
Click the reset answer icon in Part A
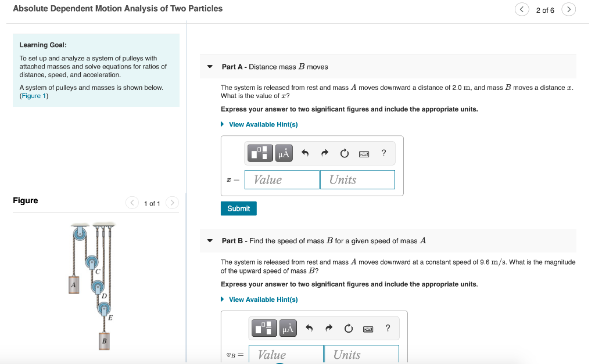click(x=344, y=153)
